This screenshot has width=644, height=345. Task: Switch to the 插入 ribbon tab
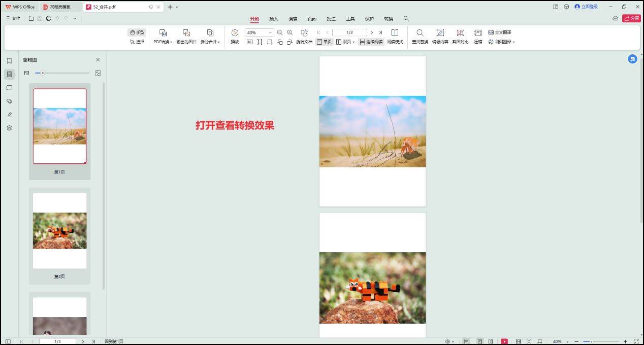[x=273, y=18]
